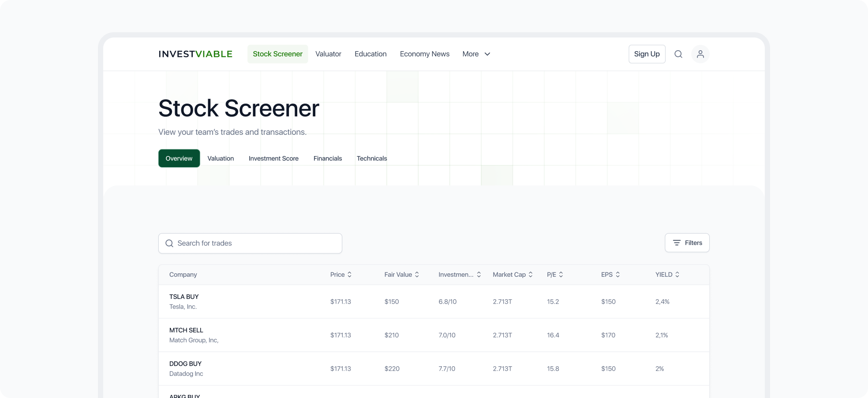Sort by EPS column arrows
Screen dimensions: 868x398
tap(617, 275)
